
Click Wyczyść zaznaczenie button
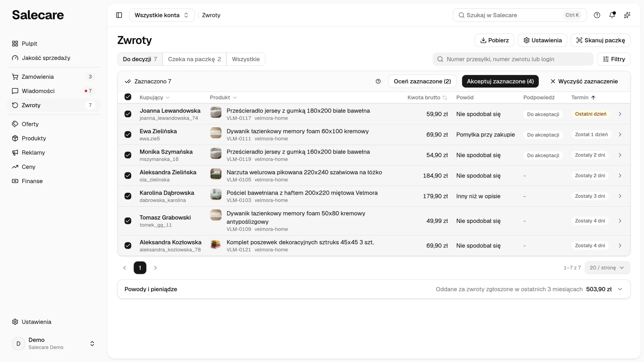pos(584,81)
